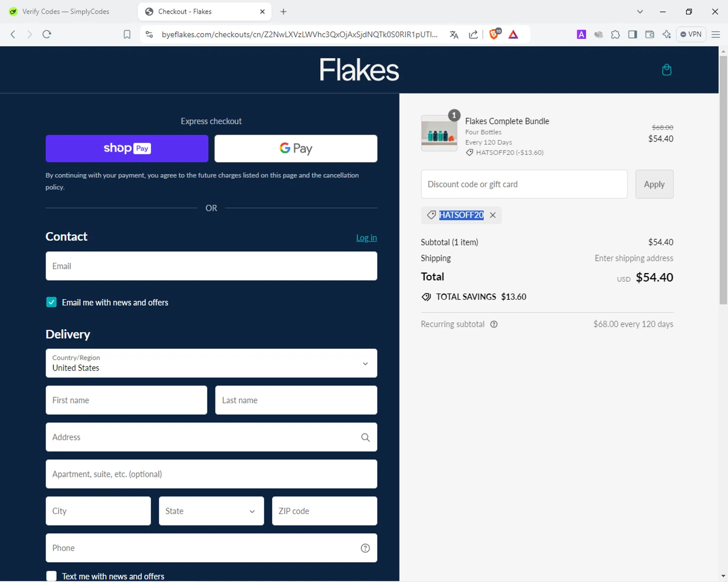Open the Brave Wallet icon
Viewport: 728px width, 582px height.
pyautogui.click(x=649, y=34)
